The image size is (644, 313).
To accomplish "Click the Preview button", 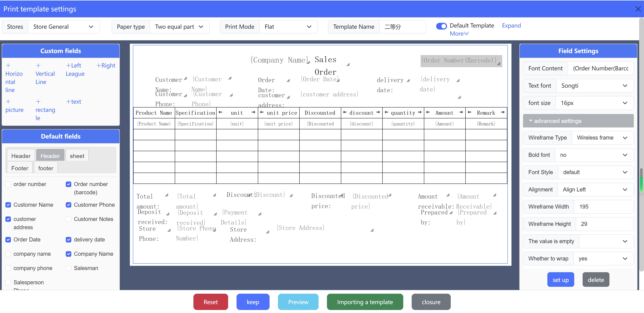I will point(298,302).
